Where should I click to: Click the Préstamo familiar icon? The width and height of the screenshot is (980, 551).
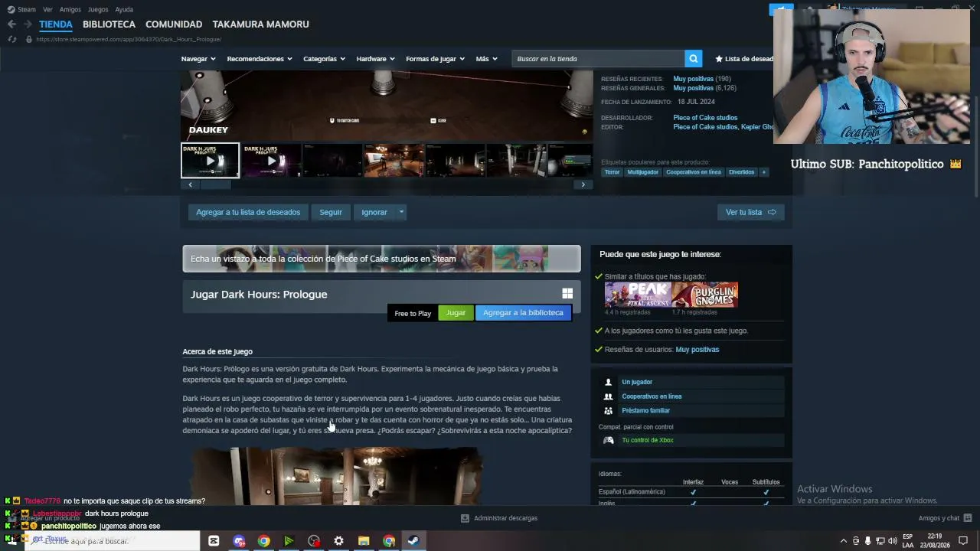pyautogui.click(x=609, y=411)
